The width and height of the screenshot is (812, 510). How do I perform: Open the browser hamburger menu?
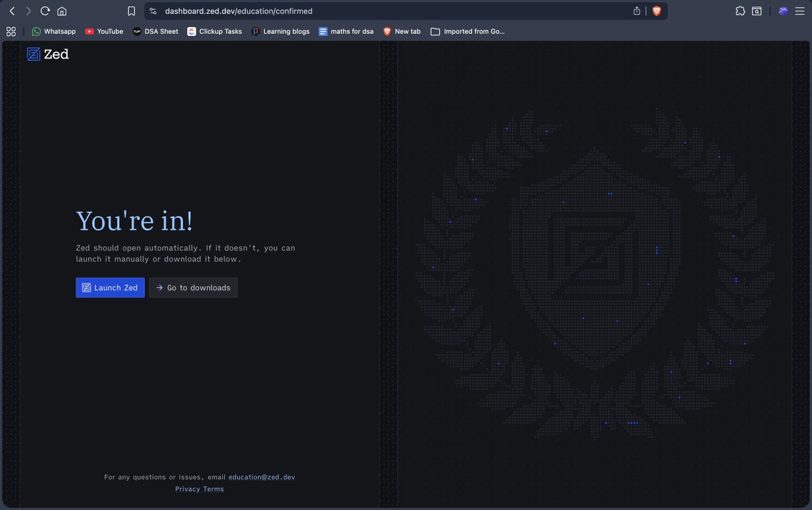(800, 11)
